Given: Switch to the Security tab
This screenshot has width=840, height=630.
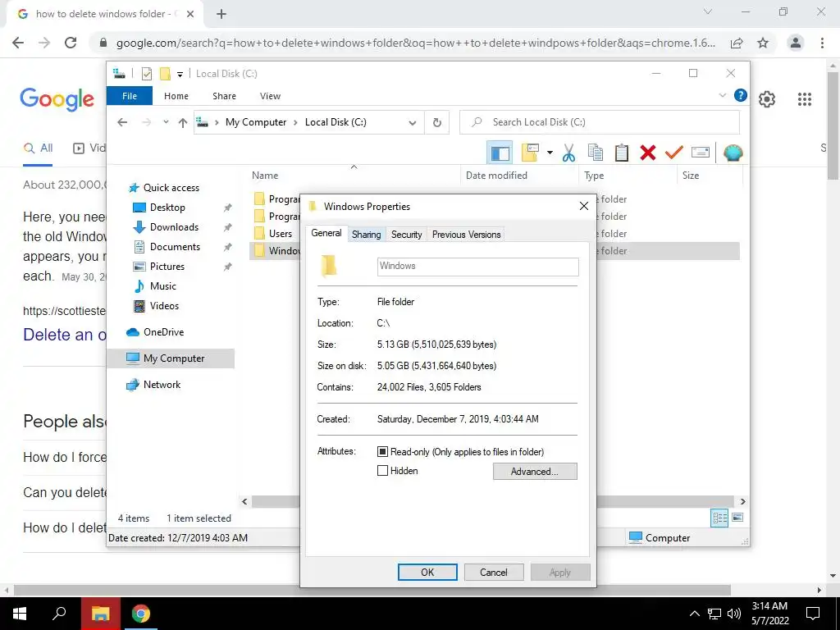Looking at the screenshot, I should (x=407, y=235).
